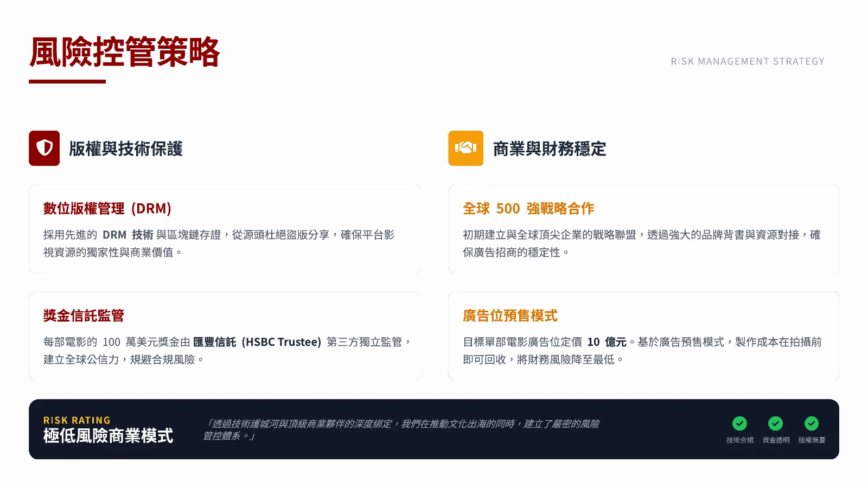868x488 pixels.
Task: Click the red shield icon beside 版權與技術保護
Action: coord(44,148)
